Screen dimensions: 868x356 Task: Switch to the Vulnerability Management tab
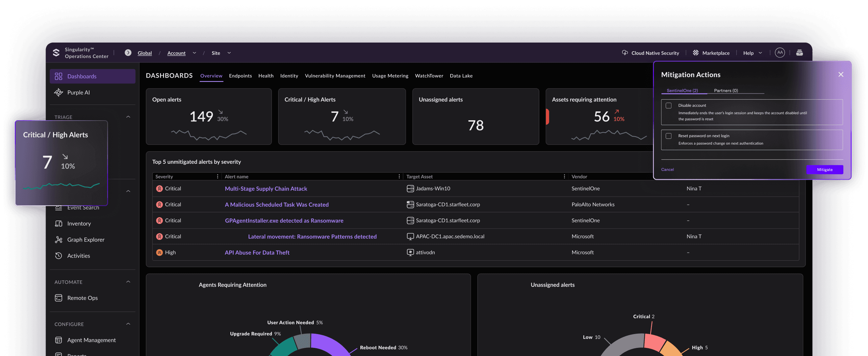335,76
